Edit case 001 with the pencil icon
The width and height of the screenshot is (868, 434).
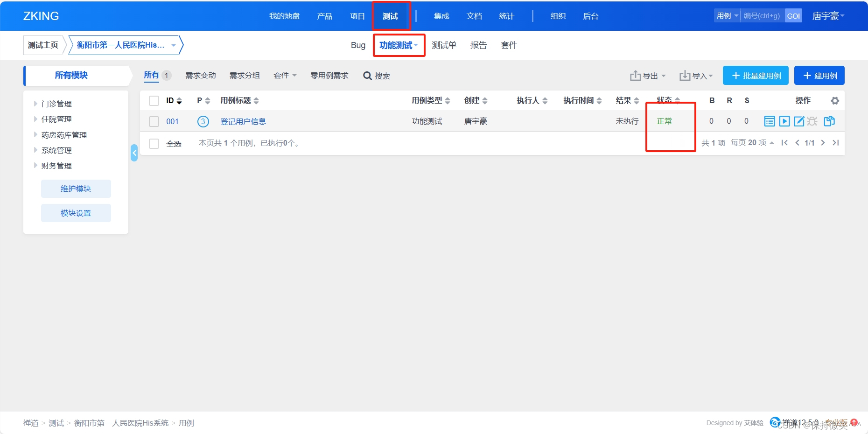point(799,121)
